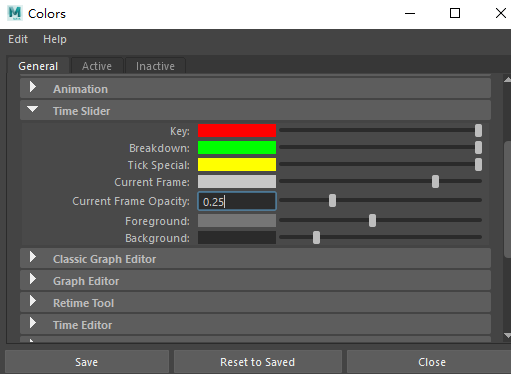Open the red Key color swatch
Image resolution: width=511 pixels, height=374 pixels.
pos(237,131)
